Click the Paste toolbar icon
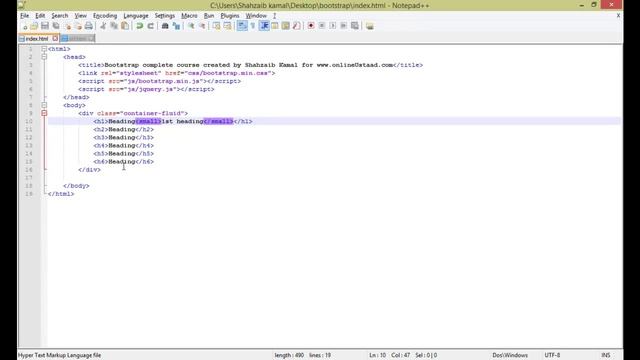Screen dimensions: 640x360 pyautogui.click(x=125, y=26)
